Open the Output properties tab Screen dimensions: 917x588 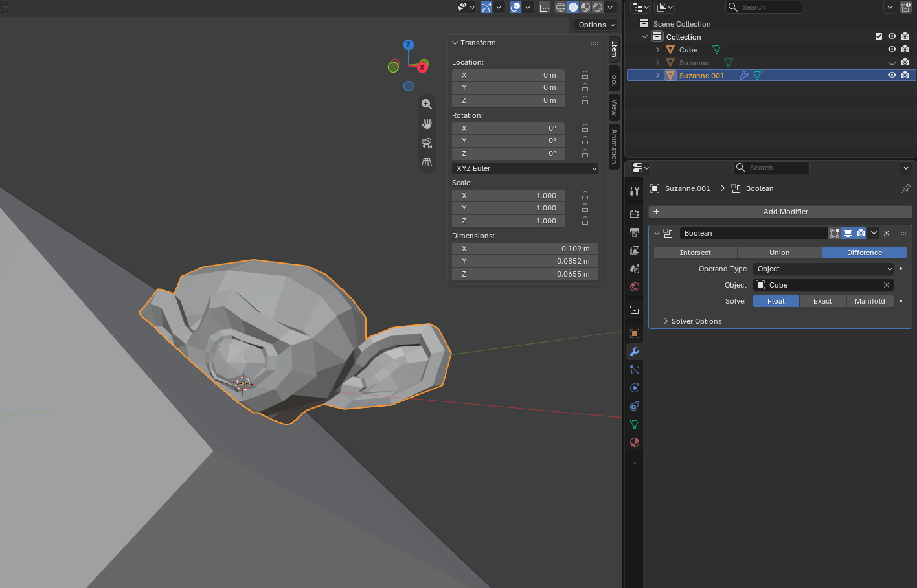(635, 232)
